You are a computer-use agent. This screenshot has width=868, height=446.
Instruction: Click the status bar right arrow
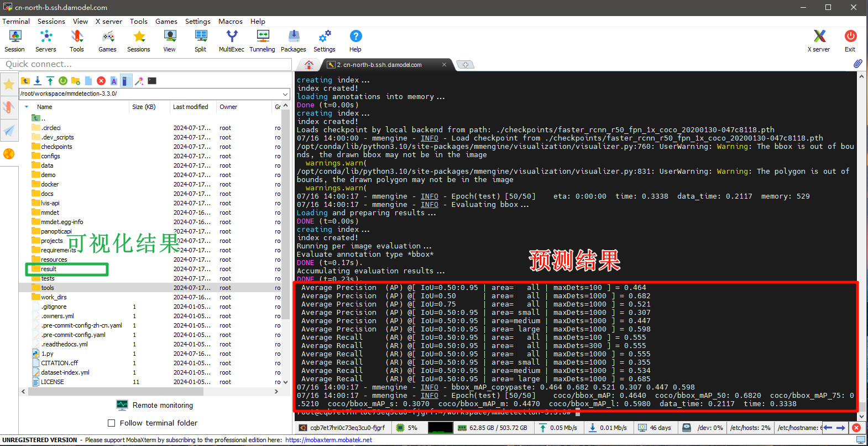(x=841, y=428)
